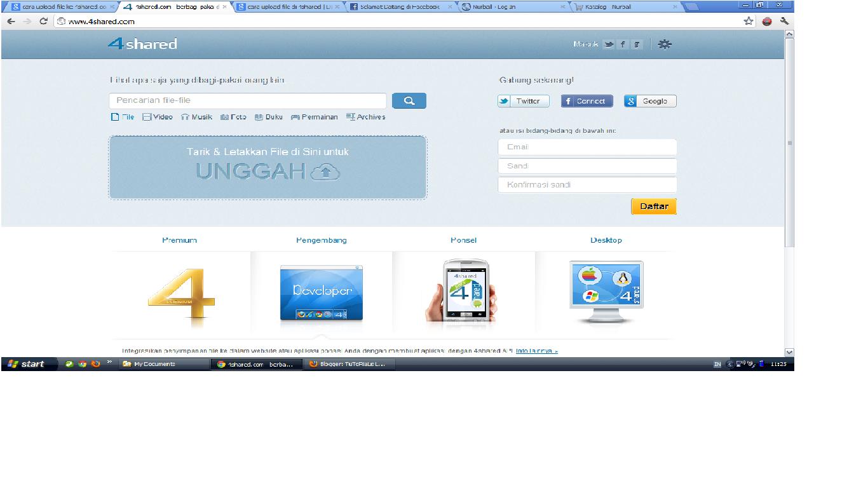This screenshot has width=868, height=488.
Task: Click the Email input field
Action: [587, 147]
